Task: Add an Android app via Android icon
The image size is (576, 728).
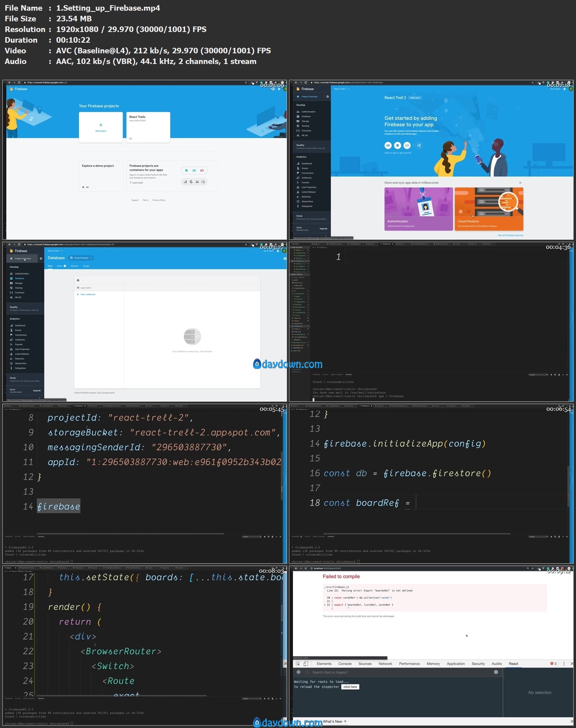Action: 398,145
